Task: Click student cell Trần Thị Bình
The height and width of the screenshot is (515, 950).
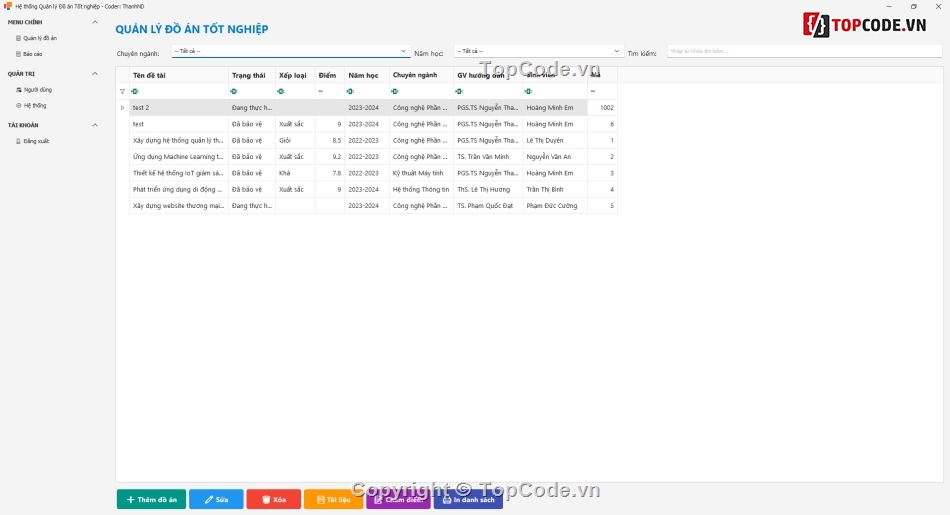Action: [555, 190]
